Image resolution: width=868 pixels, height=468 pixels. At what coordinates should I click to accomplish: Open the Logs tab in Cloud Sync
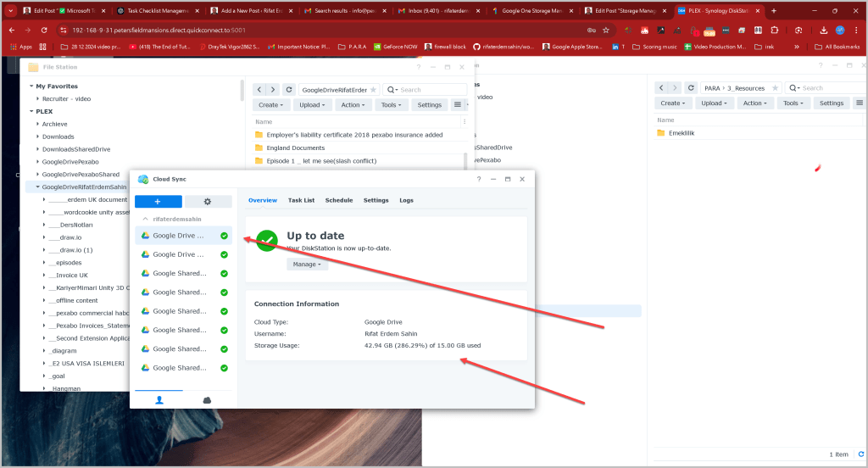(x=406, y=200)
